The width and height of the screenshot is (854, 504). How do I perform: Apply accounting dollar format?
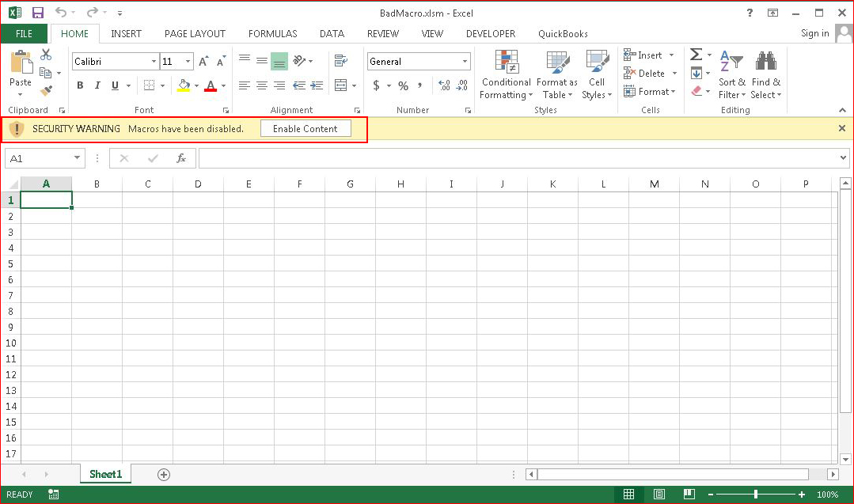(x=377, y=85)
